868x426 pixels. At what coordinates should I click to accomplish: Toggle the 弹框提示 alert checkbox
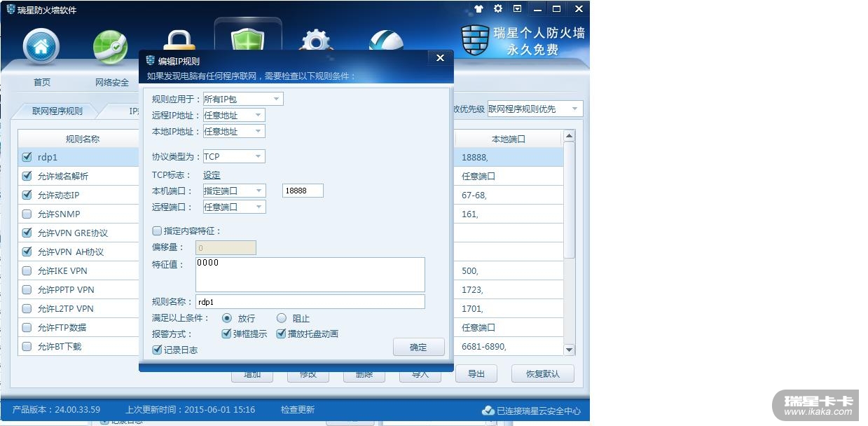[226, 334]
